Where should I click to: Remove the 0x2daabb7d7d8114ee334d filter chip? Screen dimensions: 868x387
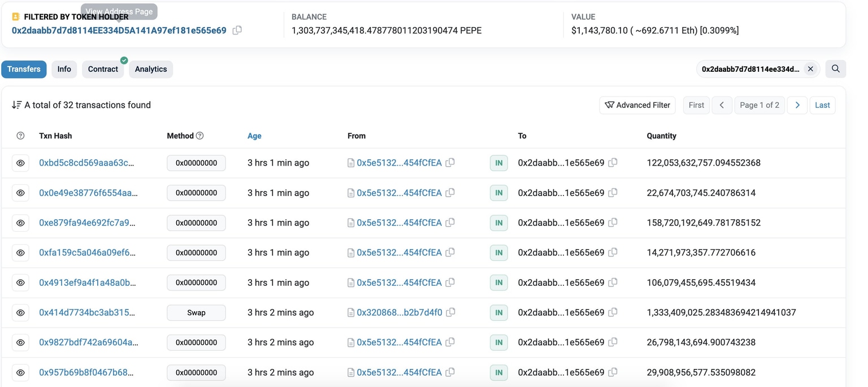pos(810,68)
